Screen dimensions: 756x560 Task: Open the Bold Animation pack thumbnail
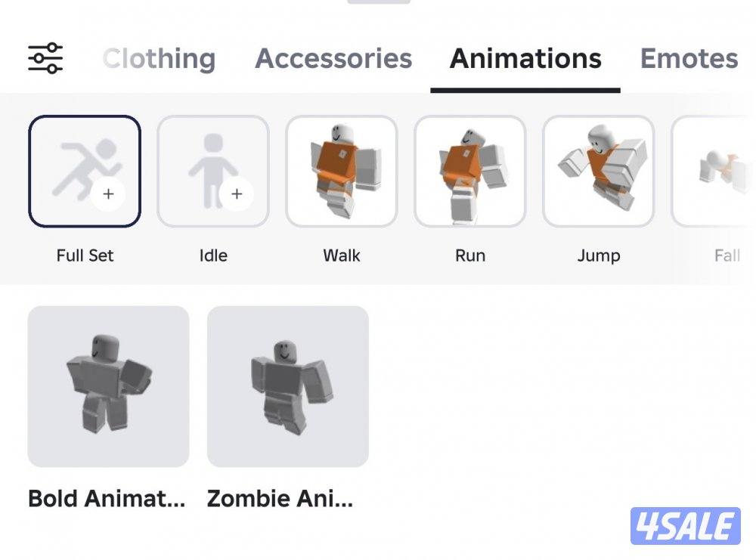point(108,386)
